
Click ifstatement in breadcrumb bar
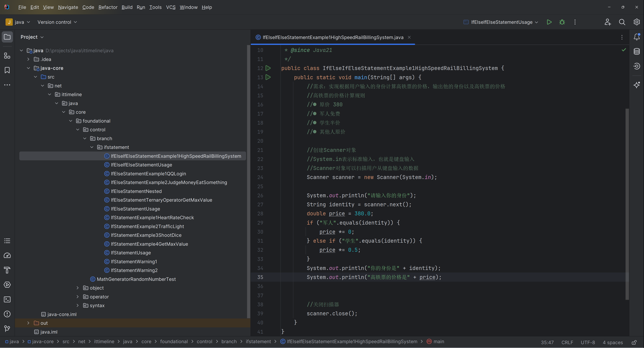258,341
